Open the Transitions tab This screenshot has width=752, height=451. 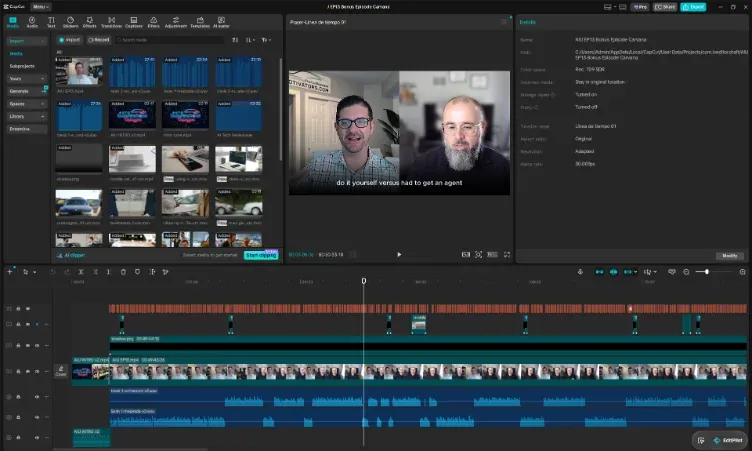111,22
